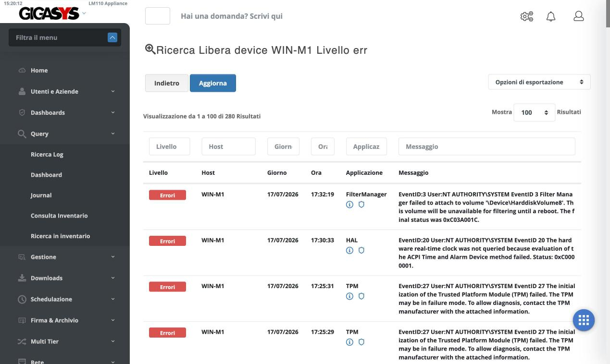Focus the Messaggio filter input
The height and width of the screenshot is (364, 610).
(486, 146)
